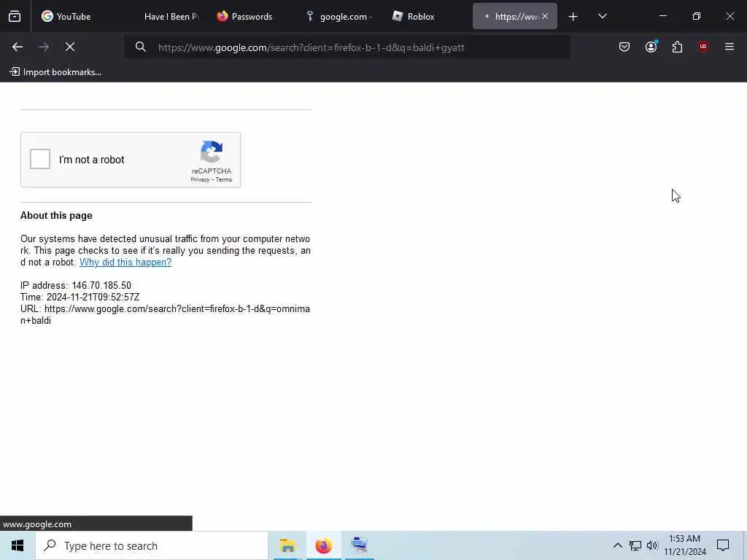
Task: Click the IP address 146.70.185.50 text
Action: pos(76,285)
